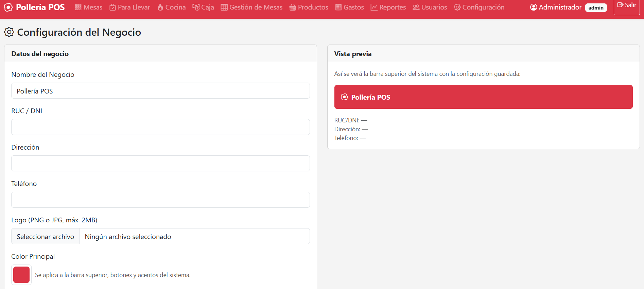This screenshot has width=644, height=289.
Task: Click the Para Llevar bag icon
Action: click(x=112, y=7)
